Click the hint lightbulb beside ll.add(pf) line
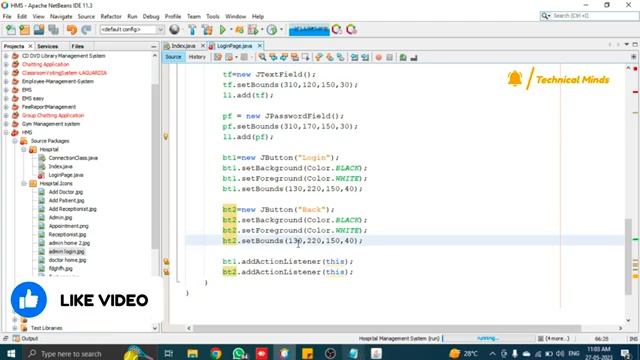 [x=166, y=136]
